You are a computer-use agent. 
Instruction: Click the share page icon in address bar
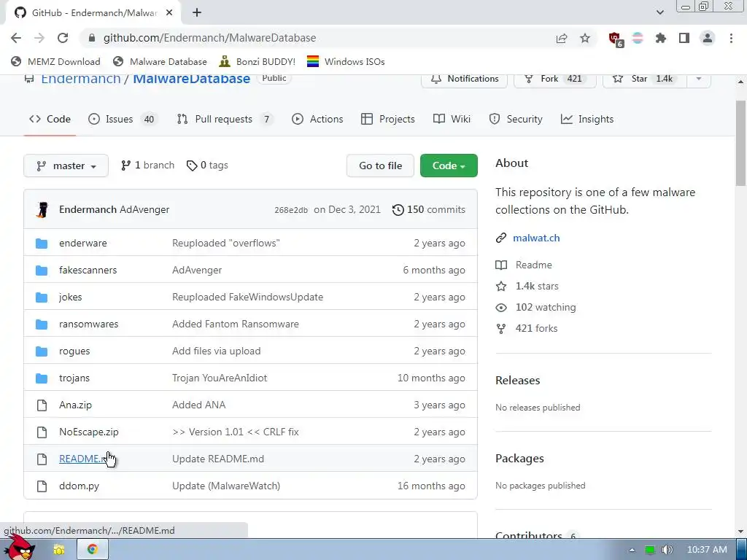pyautogui.click(x=562, y=38)
